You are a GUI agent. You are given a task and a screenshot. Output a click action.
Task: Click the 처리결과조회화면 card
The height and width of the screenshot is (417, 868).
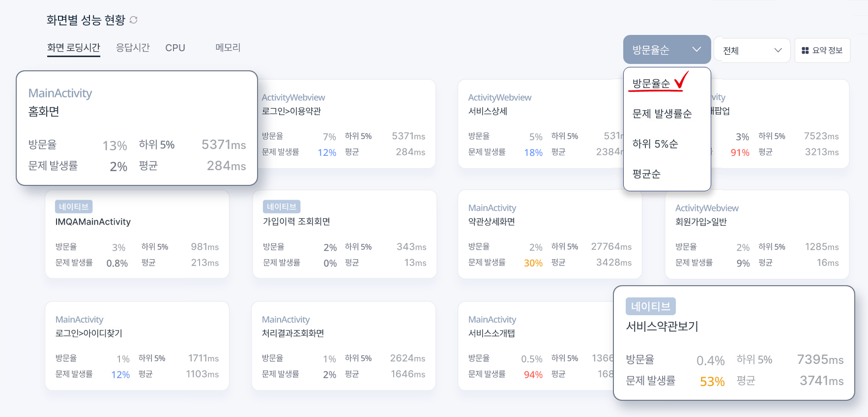[343, 346]
